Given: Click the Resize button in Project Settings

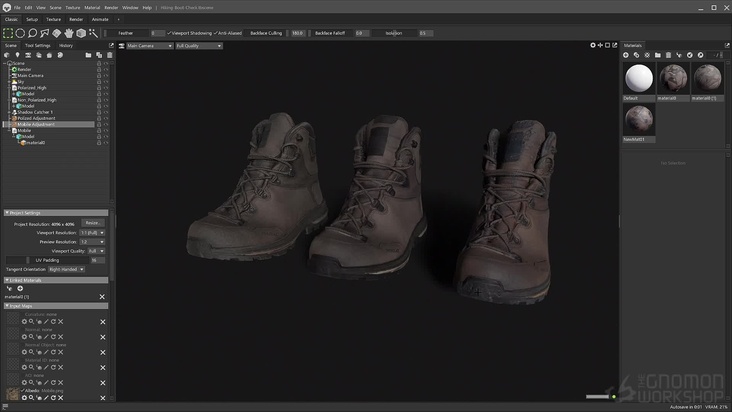Looking at the screenshot, I should pyautogui.click(x=92, y=223).
